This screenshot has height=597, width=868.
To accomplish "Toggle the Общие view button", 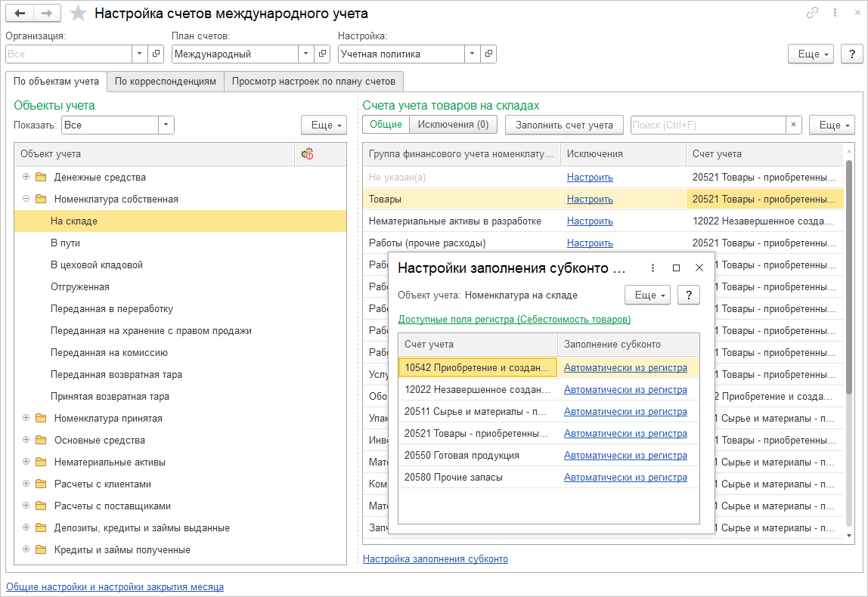I will pyautogui.click(x=386, y=125).
